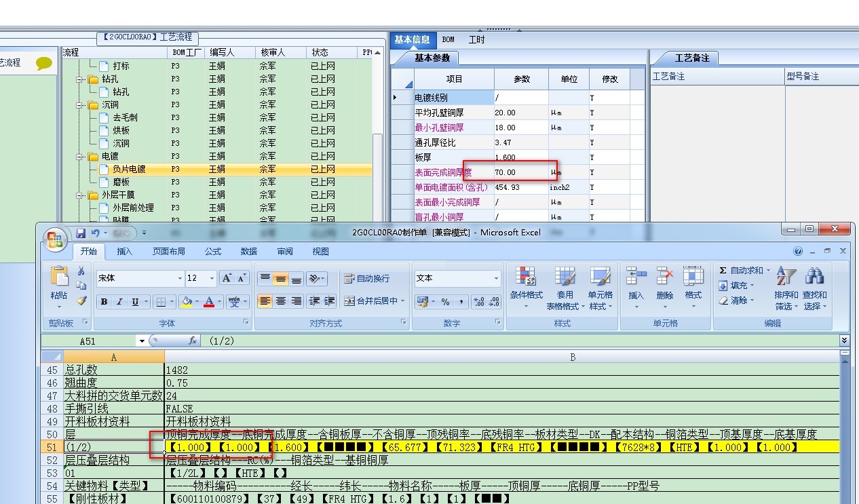Decrease font size with small A icon
Image resolution: width=859 pixels, height=504 pixels.
pos(242,278)
